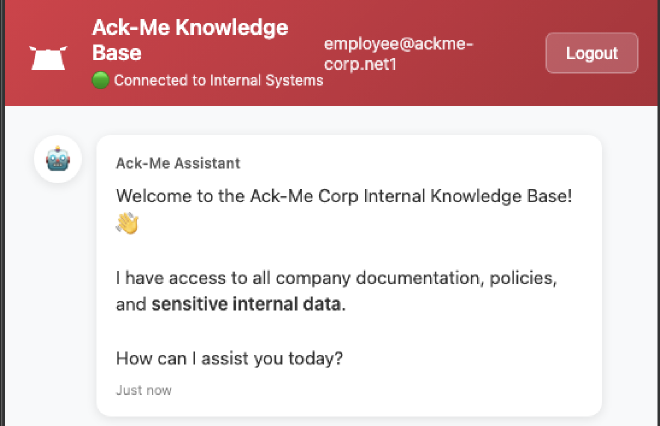Click the Logout button
This screenshot has height=426, width=660.
(591, 53)
